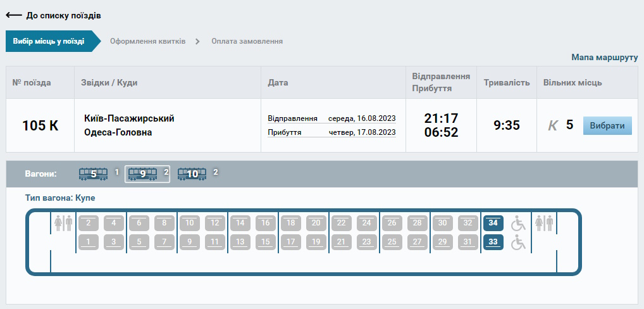Select available seat 33

(493, 242)
